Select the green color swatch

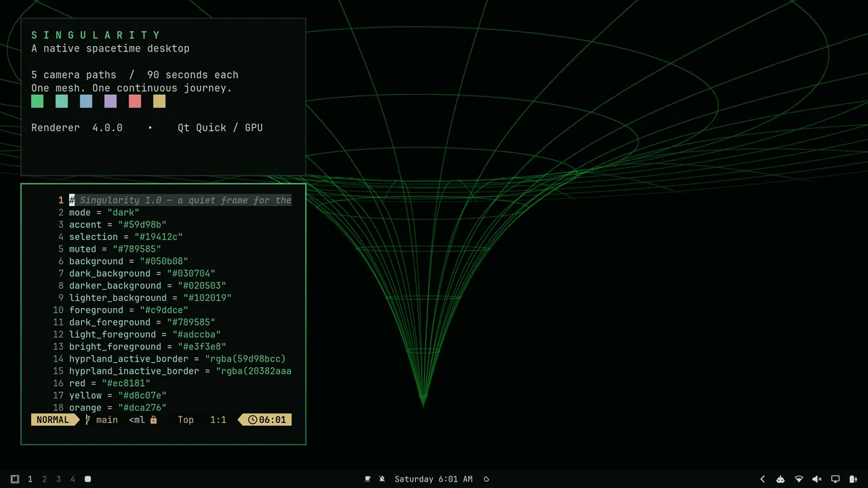coord(38,101)
